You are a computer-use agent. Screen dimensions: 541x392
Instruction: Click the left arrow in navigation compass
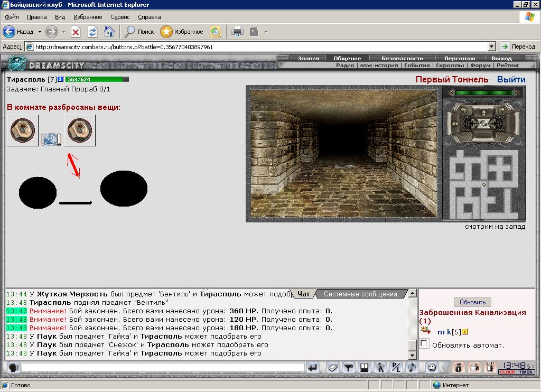[x=455, y=124]
